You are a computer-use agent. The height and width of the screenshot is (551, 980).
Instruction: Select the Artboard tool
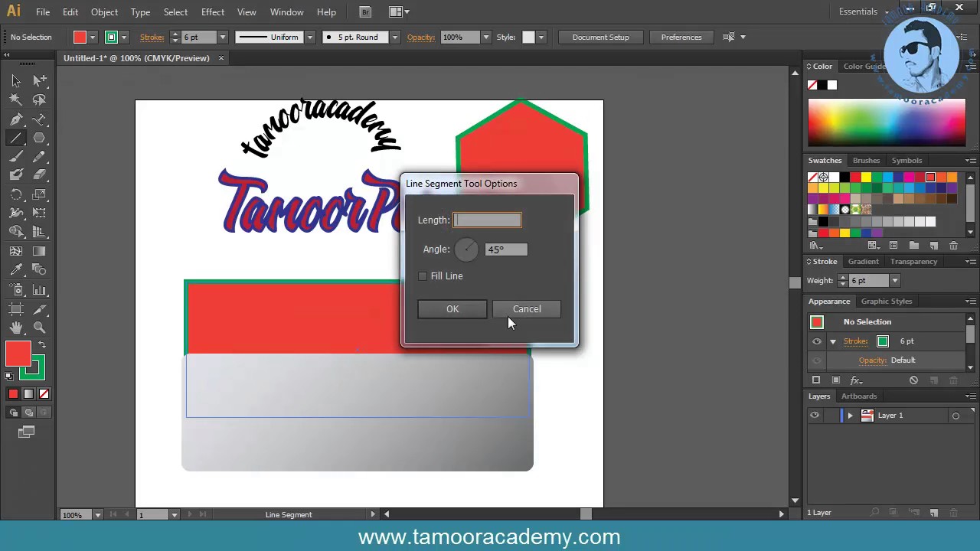point(16,309)
